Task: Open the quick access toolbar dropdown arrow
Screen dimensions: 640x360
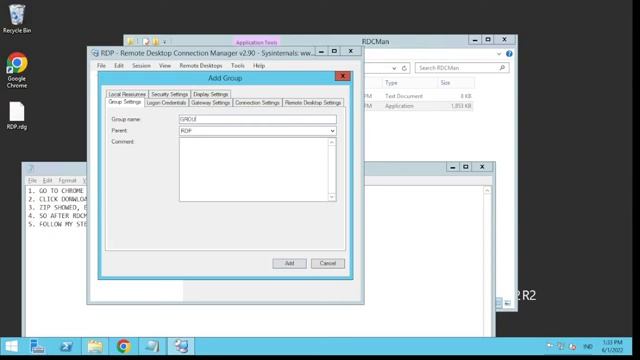Action: [164, 42]
